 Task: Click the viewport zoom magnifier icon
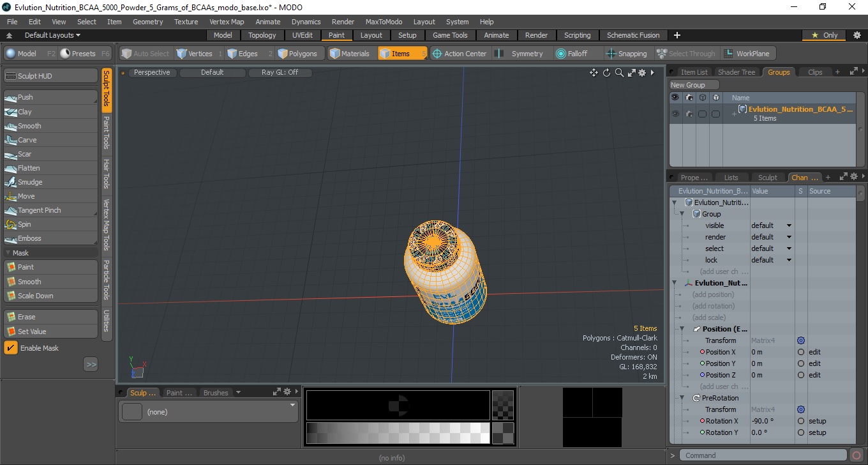pos(619,73)
